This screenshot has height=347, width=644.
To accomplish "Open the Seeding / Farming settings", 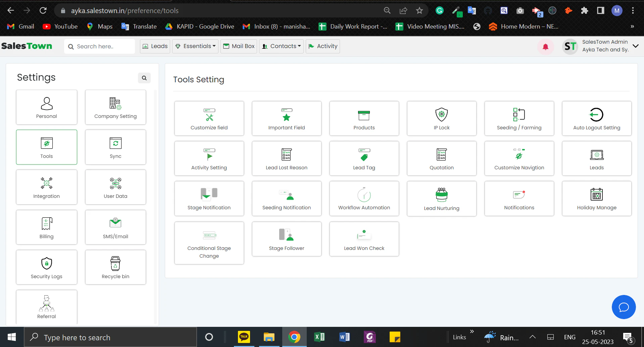I will 519,118.
